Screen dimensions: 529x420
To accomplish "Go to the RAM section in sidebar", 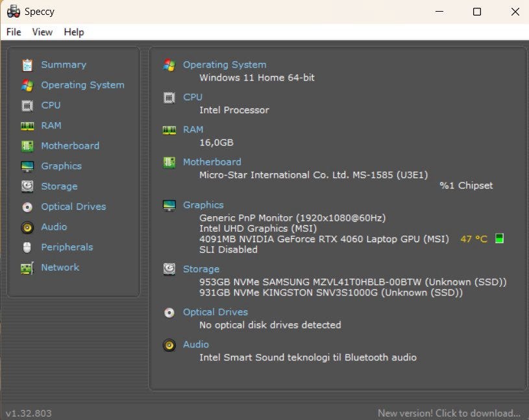I will (51, 125).
